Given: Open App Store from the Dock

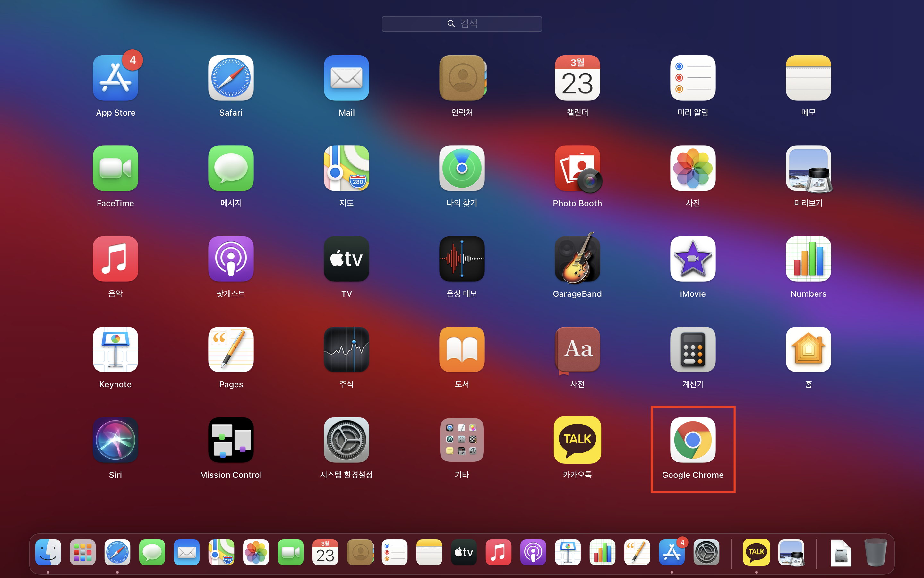Looking at the screenshot, I should click(x=672, y=552).
